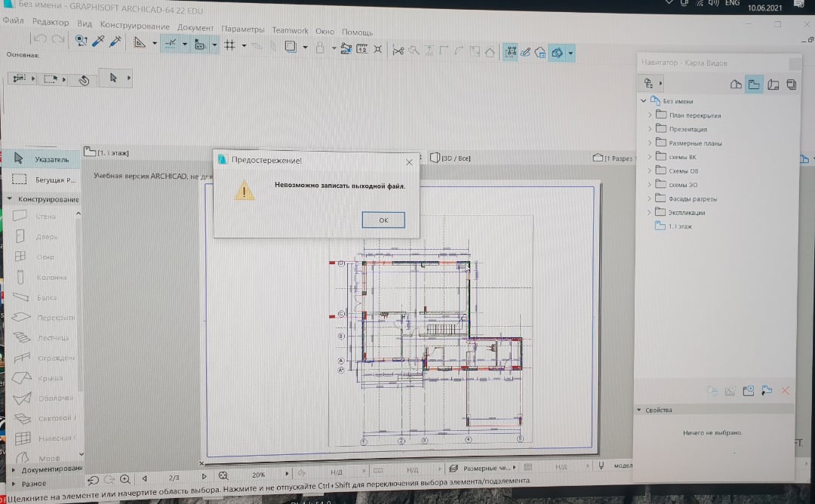This screenshot has width=815, height=504.
Task: Open the trace reference dropdown arrow
Action: (x=305, y=48)
